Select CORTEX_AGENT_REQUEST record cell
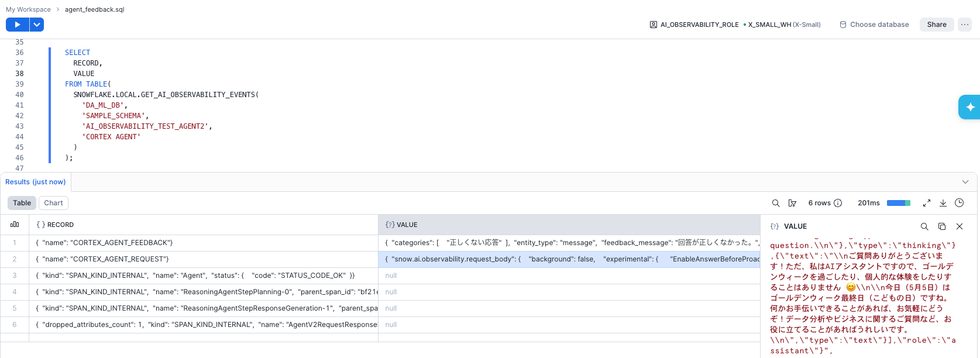 click(x=204, y=259)
